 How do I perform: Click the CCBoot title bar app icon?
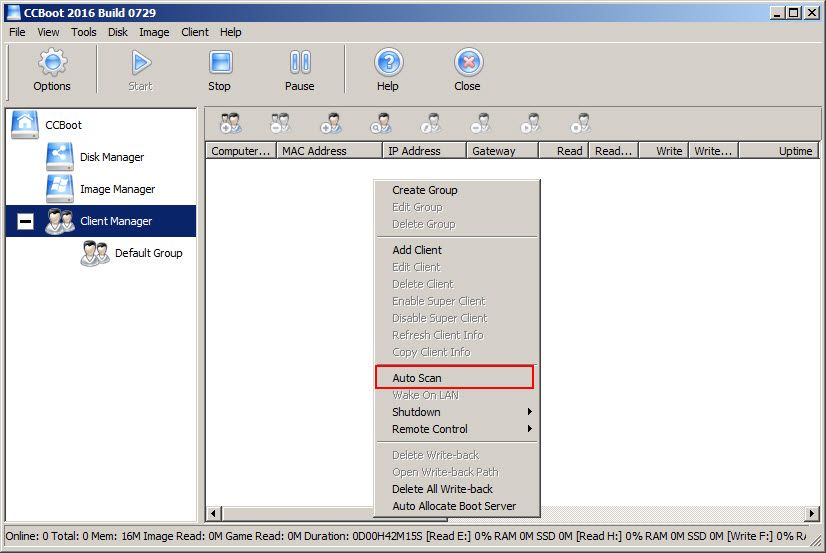click(x=13, y=13)
